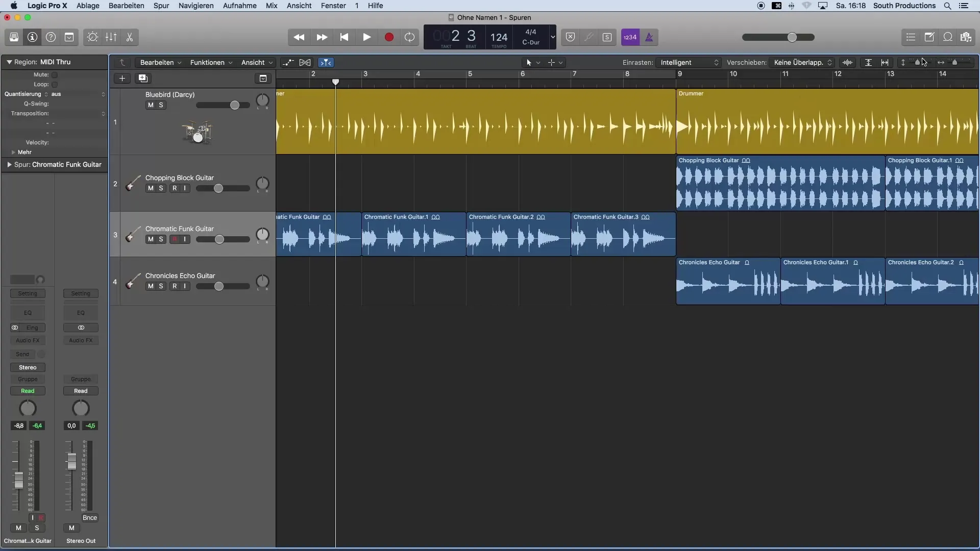Start recording with red Record button

[389, 37]
